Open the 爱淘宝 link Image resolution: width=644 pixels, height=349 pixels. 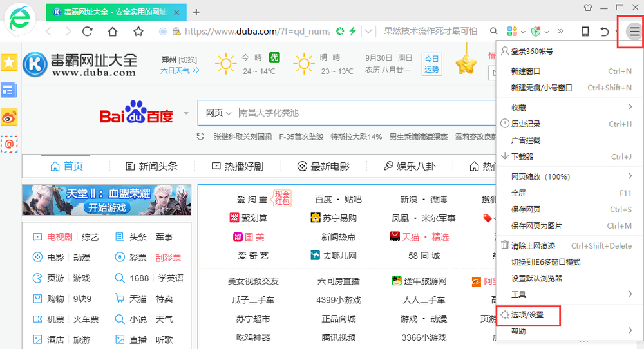click(252, 200)
